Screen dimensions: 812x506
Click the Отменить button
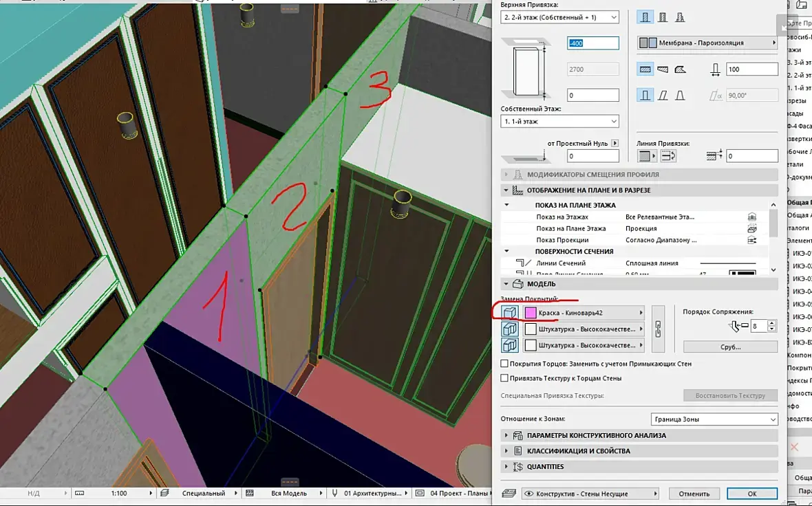694,494
